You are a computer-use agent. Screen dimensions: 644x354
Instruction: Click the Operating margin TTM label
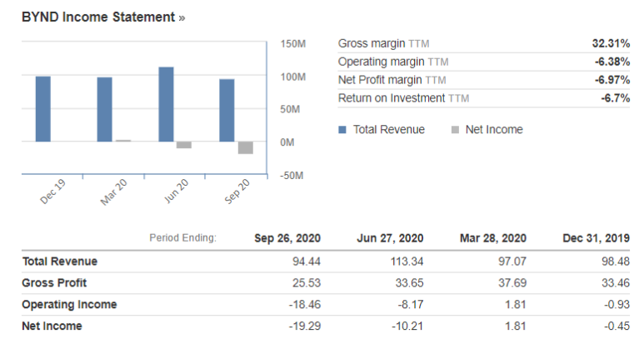point(393,62)
